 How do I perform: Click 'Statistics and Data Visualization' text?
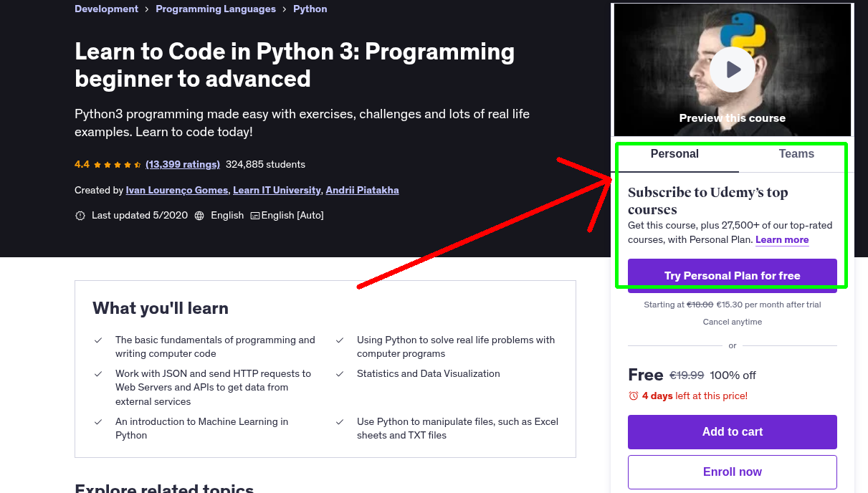pos(429,374)
